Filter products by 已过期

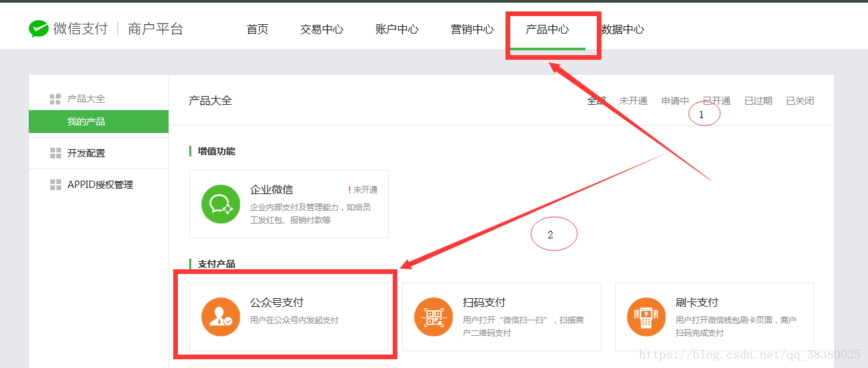[758, 101]
